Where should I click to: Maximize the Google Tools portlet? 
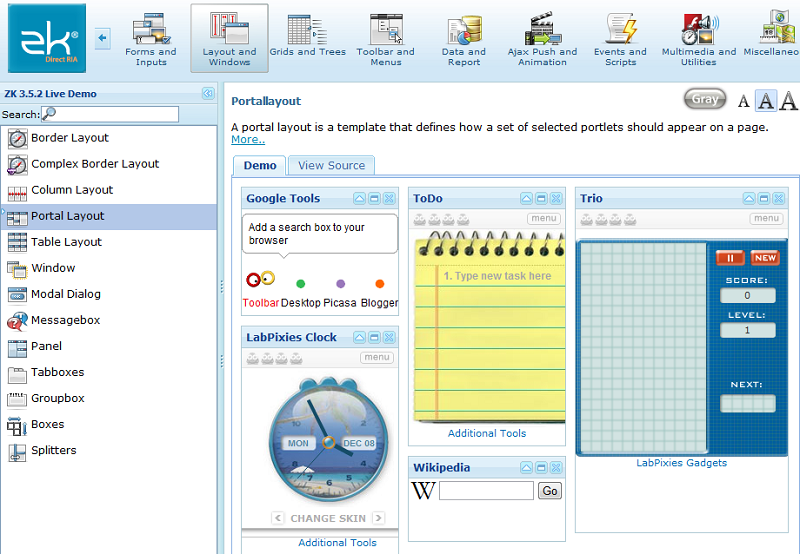click(x=374, y=198)
